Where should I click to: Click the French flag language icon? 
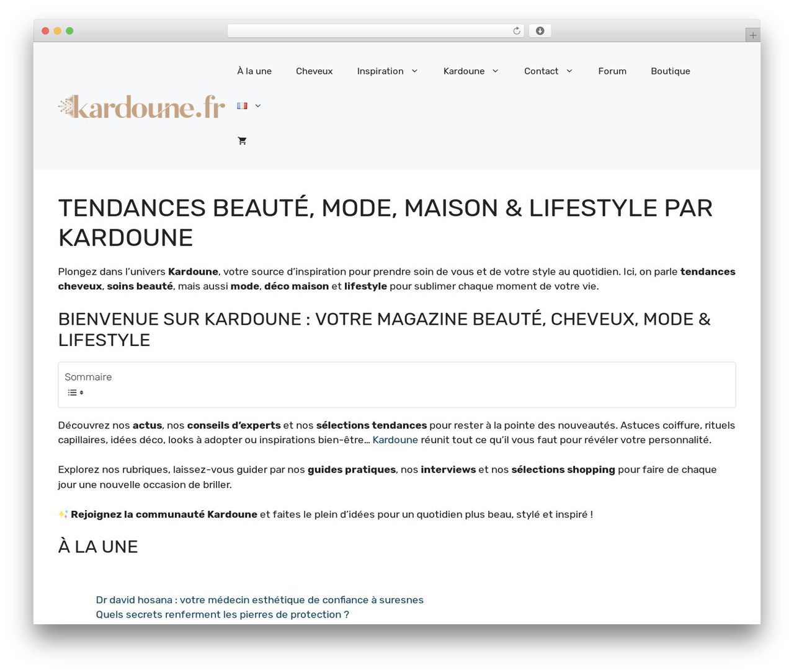click(x=242, y=106)
